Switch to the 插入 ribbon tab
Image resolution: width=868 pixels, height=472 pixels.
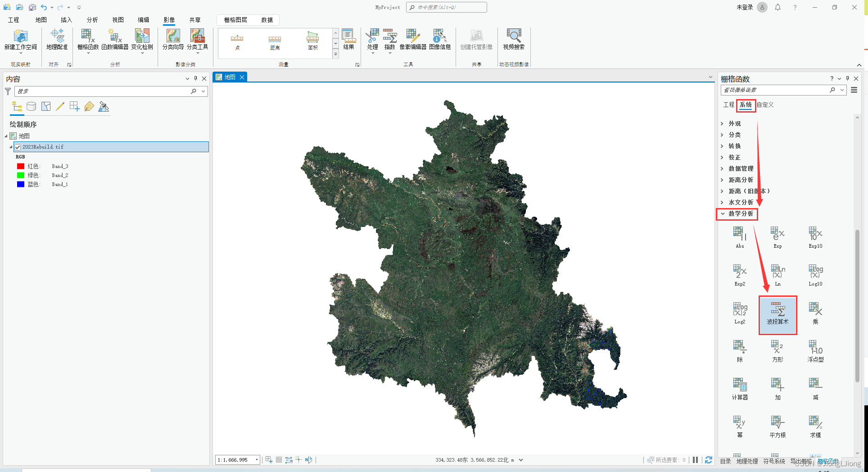click(x=67, y=20)
